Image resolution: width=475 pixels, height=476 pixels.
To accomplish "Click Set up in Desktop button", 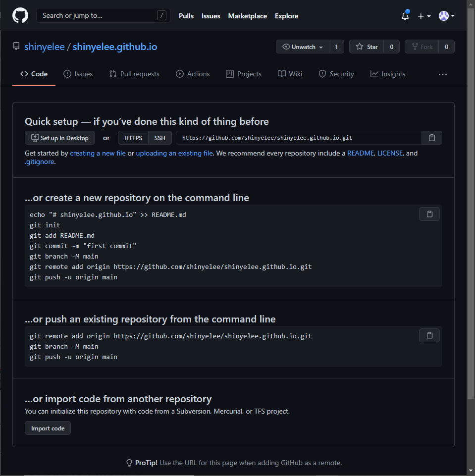I will [60, 138].
